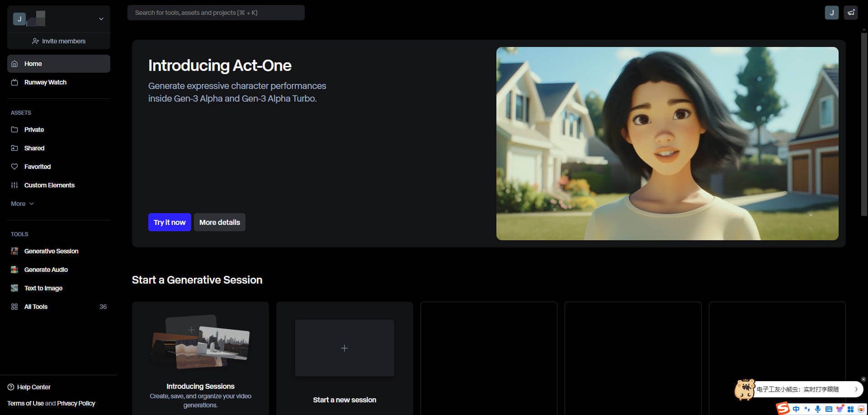Click the Invite members person-plus icon
The width and height of the screenshot is (868, 415).
35,41
